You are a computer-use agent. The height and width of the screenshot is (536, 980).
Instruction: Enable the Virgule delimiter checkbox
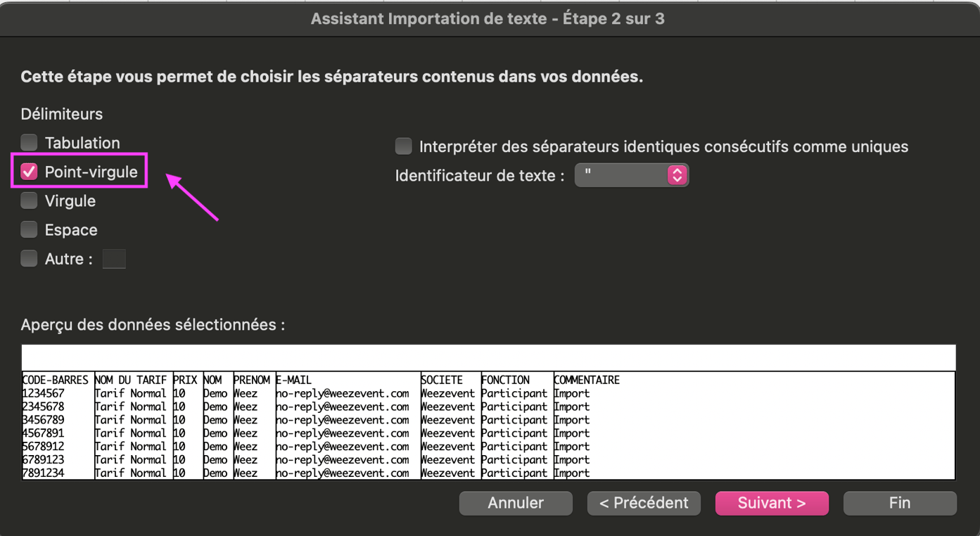click(x=29, y=200)
